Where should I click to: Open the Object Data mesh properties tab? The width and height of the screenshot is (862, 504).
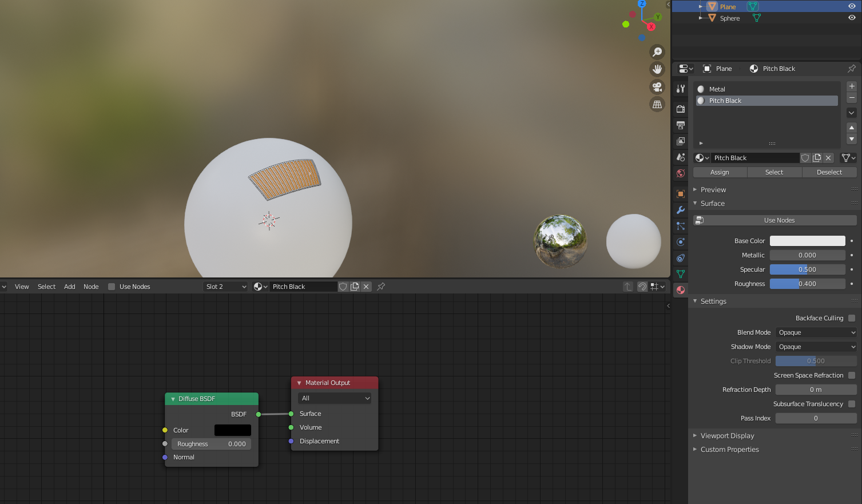(x=681, y=274)
